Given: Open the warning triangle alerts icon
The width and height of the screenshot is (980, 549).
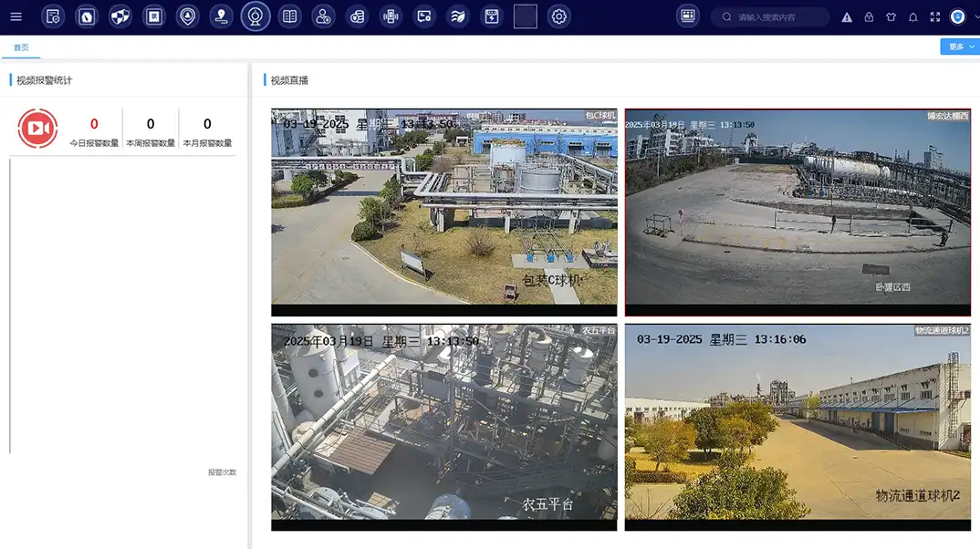Looking at the screenshot, I should coord(847,17).
